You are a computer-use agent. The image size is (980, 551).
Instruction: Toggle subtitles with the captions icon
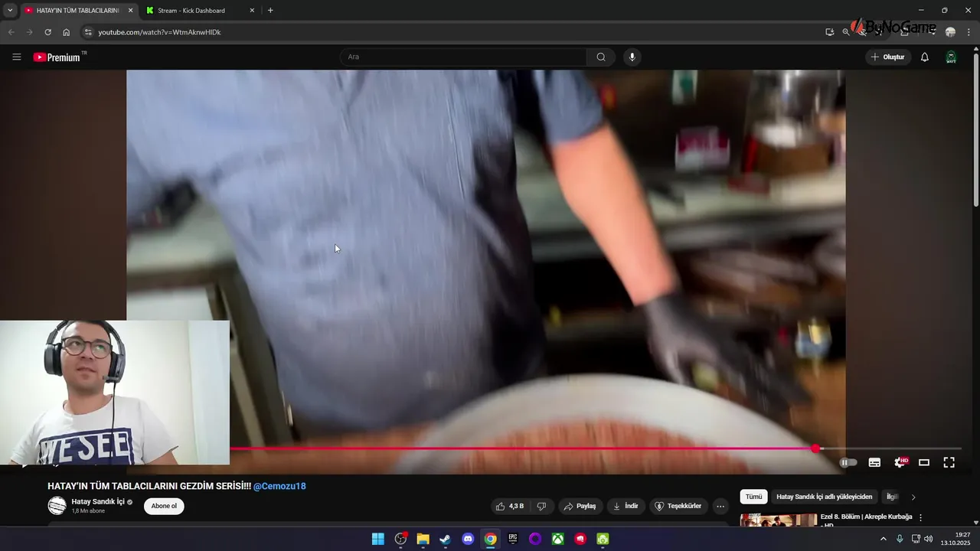(x=874, y=462)
